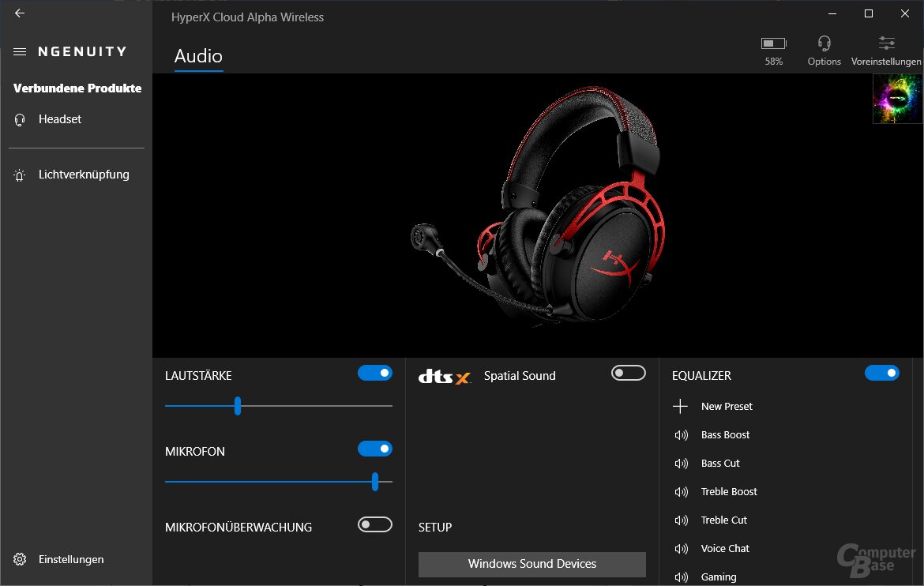Screen dimensions: 924x586
Task: Toggle the NGENUITY hamburger menu
Action: click(x=21, y=51)
